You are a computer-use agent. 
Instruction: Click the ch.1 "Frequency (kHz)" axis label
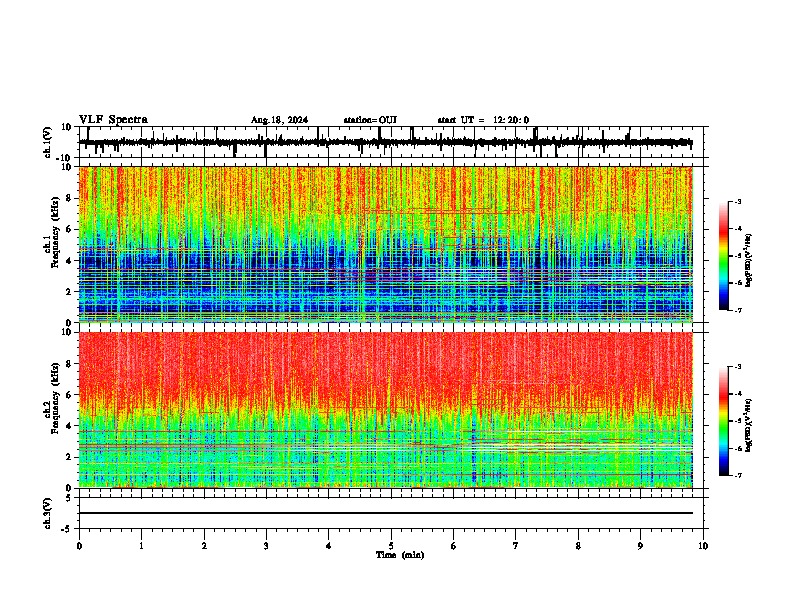coord(55,232)
